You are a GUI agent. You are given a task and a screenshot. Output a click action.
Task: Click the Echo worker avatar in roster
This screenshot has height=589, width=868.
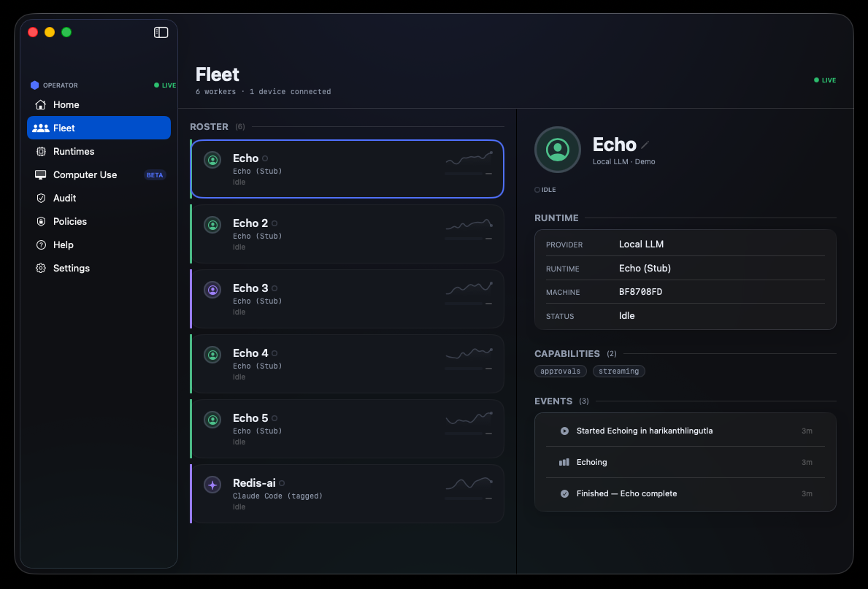point(212,160)
